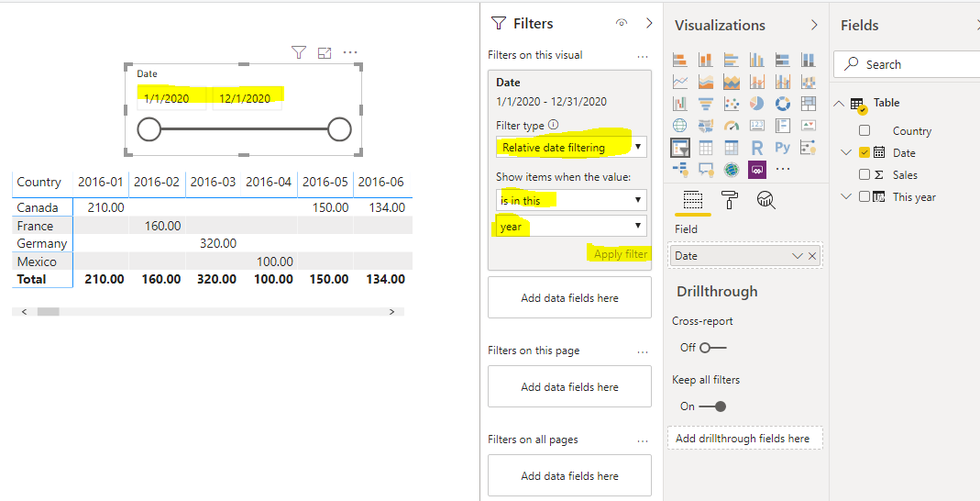Uncheck the Date field checkbox
Viewport: 980px width, 501px height.
(x=864, y=152)
